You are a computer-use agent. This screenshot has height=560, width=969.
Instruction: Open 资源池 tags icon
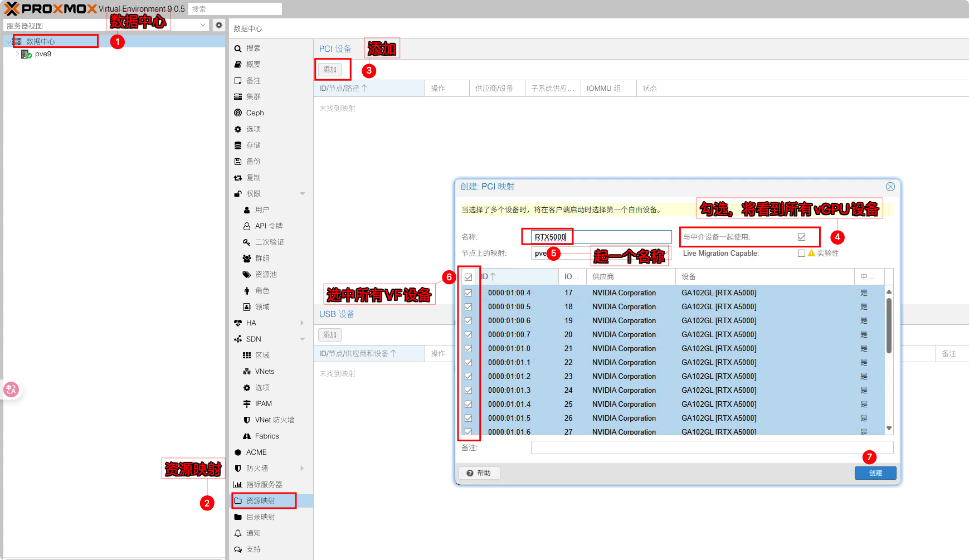coord(247,275)
